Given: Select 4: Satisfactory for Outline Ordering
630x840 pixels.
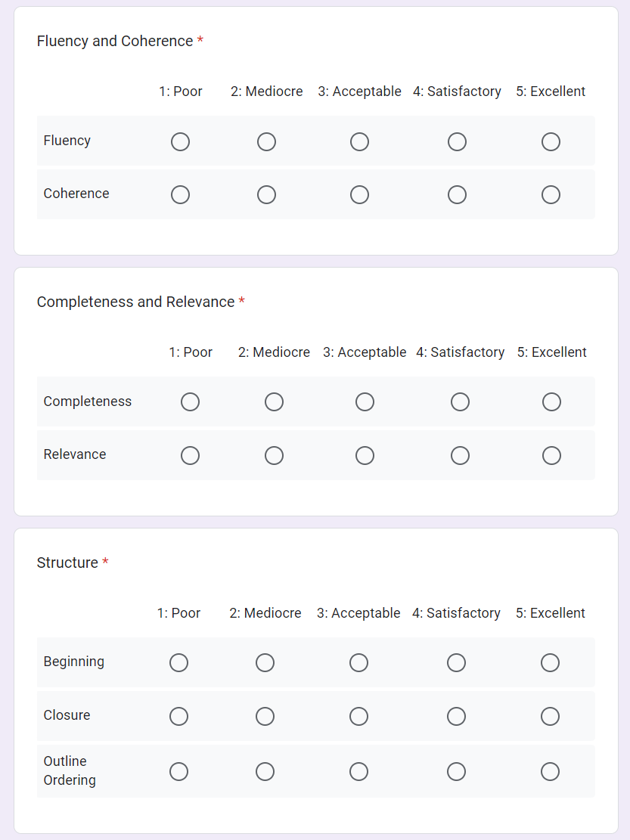Looking at the screenshot, I should point(456,771).
